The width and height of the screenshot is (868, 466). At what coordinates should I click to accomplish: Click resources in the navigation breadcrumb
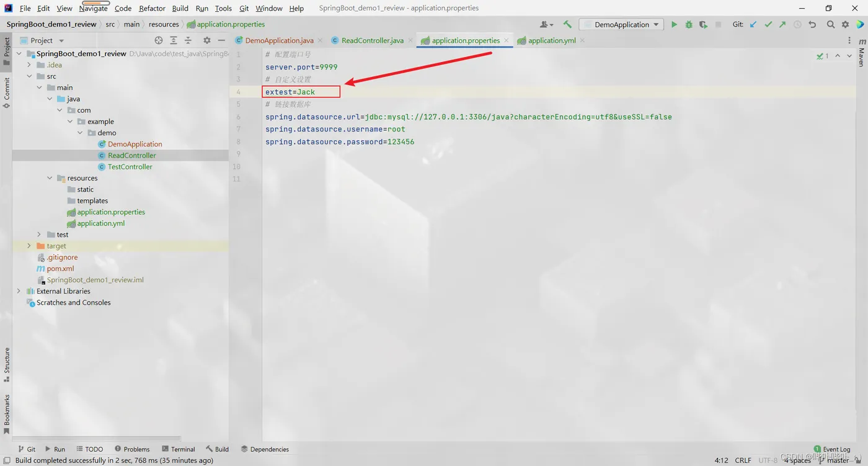pyautogui.click(x=164, y=24)
